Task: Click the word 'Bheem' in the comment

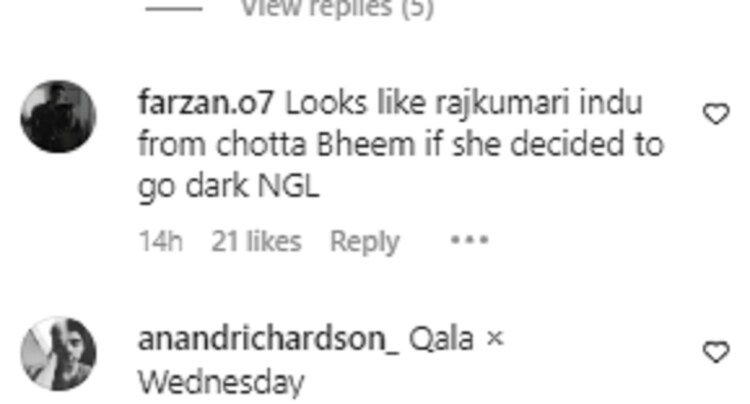Action: click(365, 144)
